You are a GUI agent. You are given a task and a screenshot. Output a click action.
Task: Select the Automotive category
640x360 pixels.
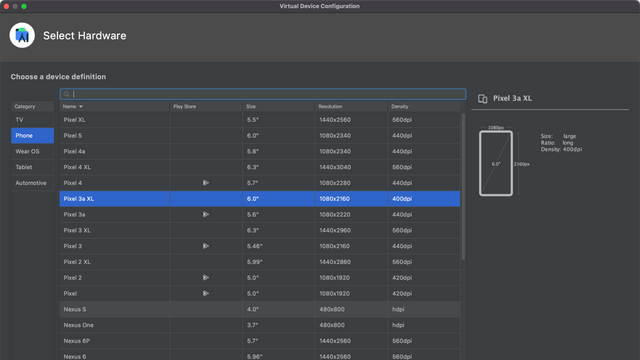click(32, 183)
